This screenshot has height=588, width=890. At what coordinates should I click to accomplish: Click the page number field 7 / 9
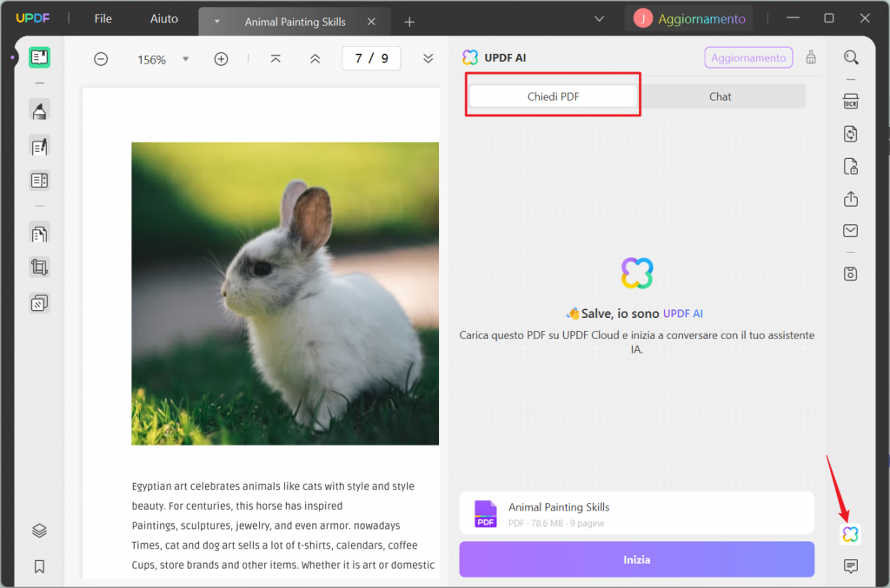click(371, 58)
